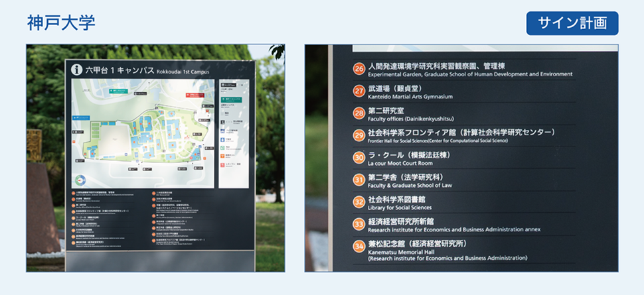Click the map legend panel beside the map
This screenshot has height=295, width=644.
234,133
